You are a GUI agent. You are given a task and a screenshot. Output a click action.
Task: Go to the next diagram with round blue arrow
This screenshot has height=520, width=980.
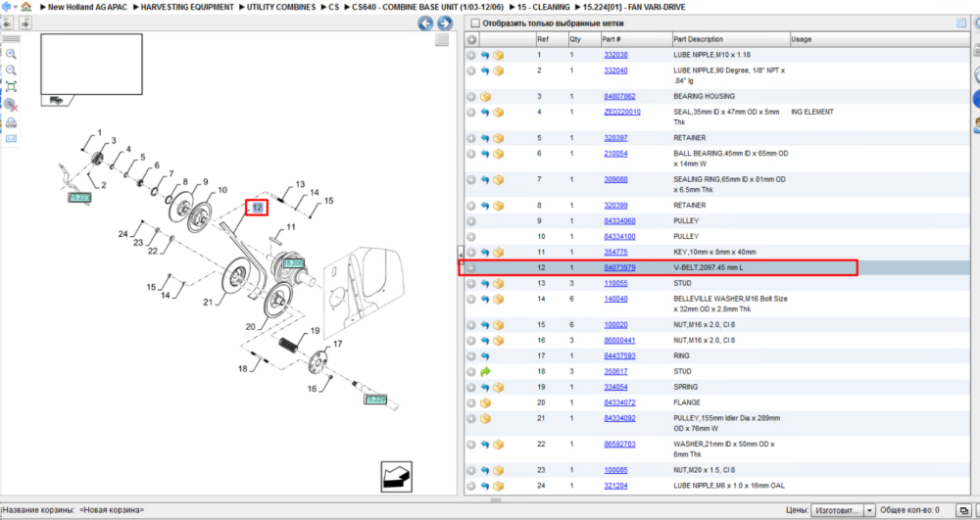click(x=444, y=24)
